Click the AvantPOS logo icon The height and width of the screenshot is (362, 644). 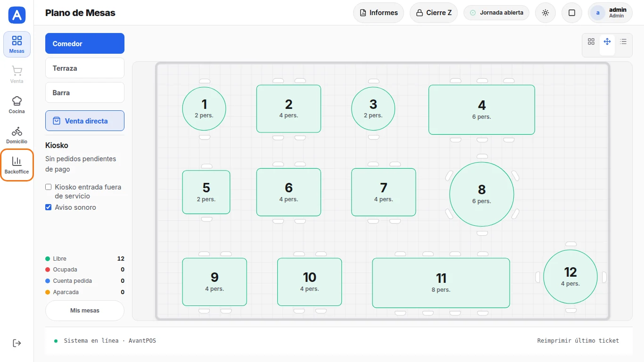point(17,15)
